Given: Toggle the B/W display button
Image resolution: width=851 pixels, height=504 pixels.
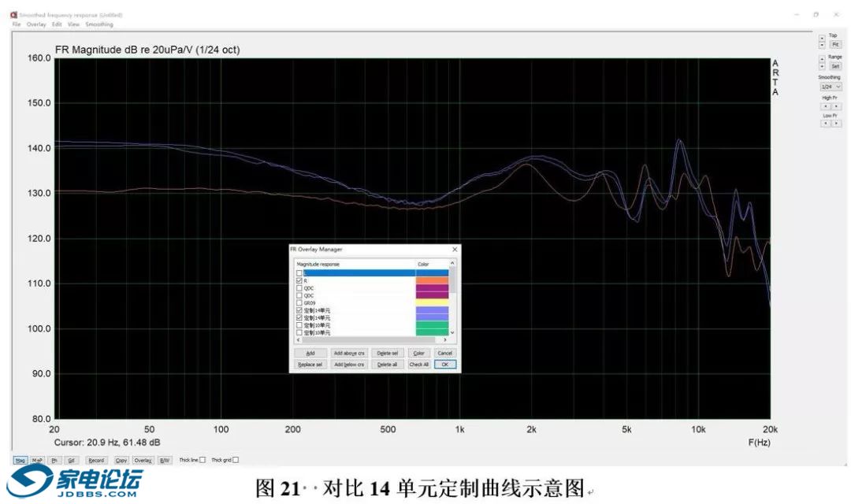Looking at the screenshot, I should coord(165,460).
